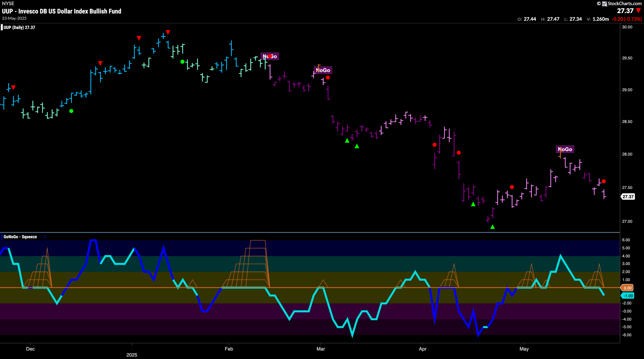Click the Apr label on time axis

[x=423, y=349]
